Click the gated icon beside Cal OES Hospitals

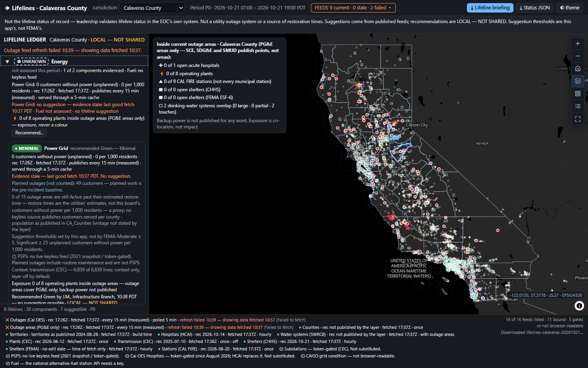click(127, 356)
